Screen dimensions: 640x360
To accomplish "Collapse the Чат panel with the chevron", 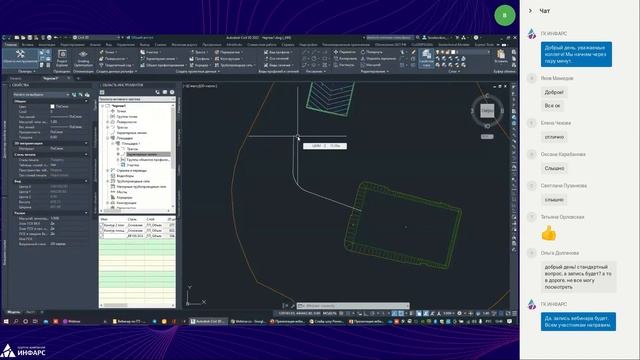I will (x=530, y=11).
